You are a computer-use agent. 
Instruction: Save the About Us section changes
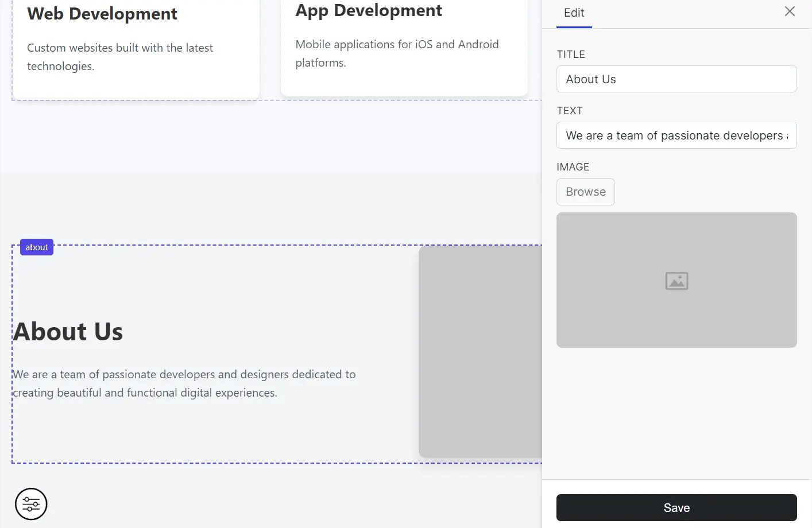676,507
